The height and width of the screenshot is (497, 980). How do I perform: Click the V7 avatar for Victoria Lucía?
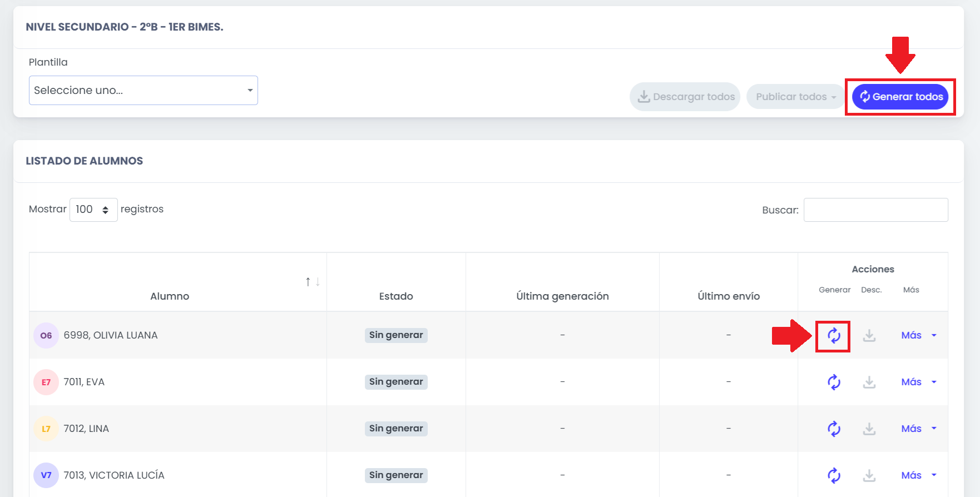click(x=46, y=475)
